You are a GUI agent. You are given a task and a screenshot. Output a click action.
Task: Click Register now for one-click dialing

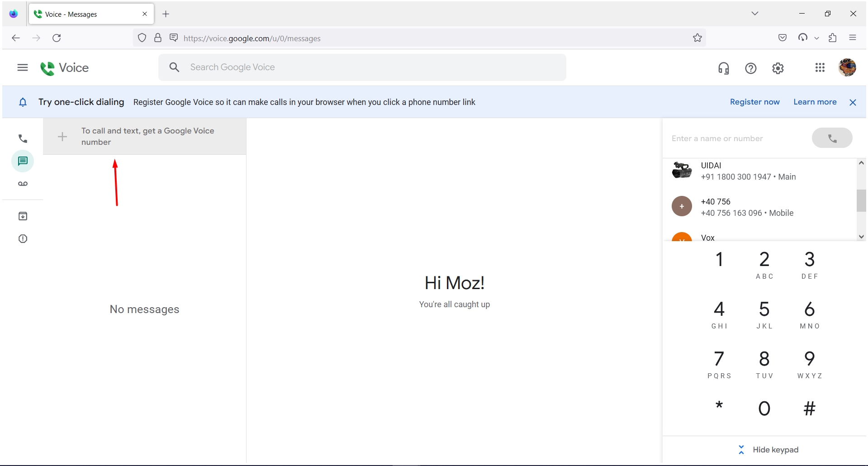click(x=754, y=102)
